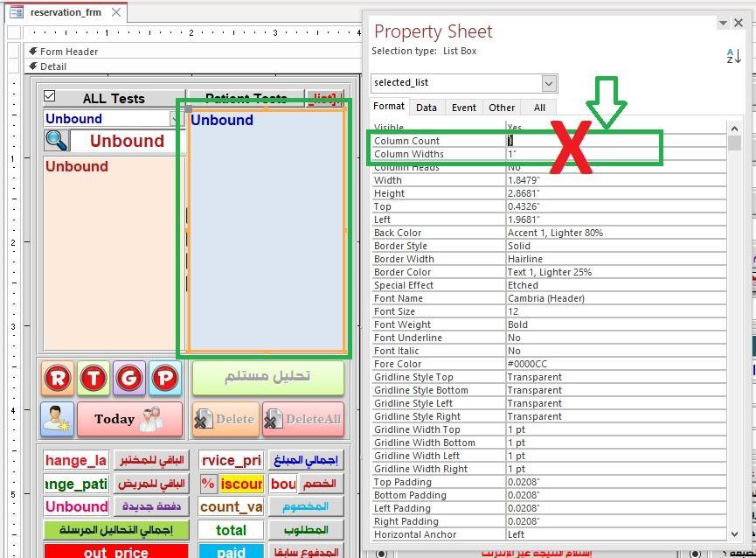Click the count_va text box

231,507
